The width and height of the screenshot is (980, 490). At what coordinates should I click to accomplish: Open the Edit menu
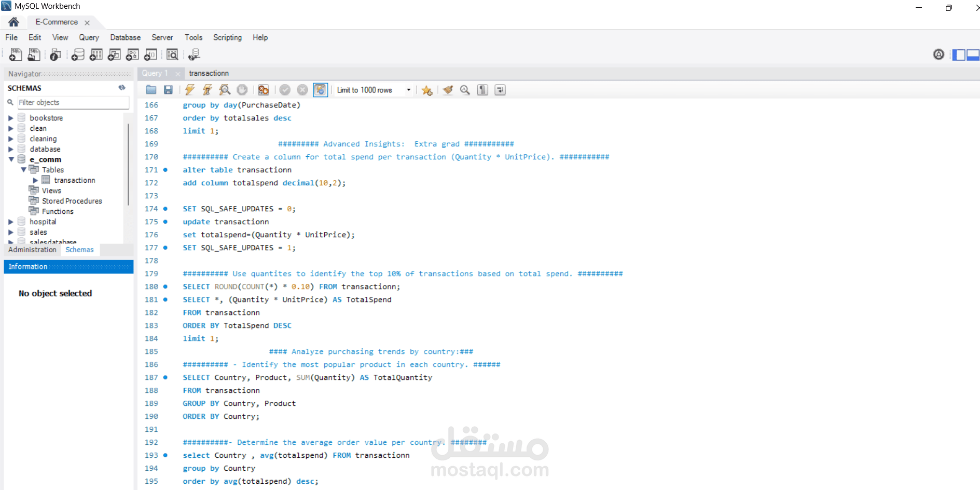click(35, 37)
